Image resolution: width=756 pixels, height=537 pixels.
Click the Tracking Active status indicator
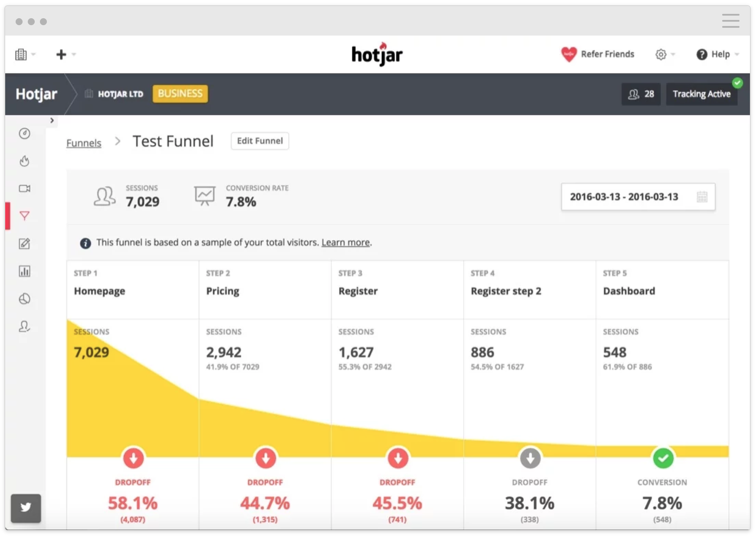pyautogui.click(x=701, y=94)
